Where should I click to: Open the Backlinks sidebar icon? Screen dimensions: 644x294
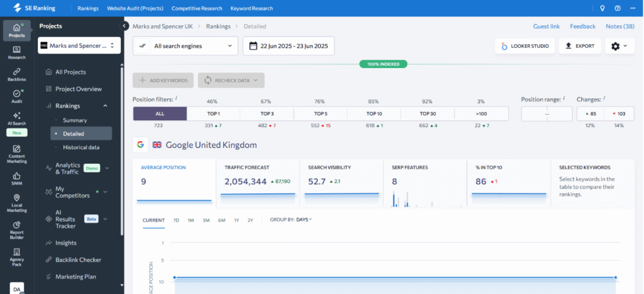click(x=17, y=74)
